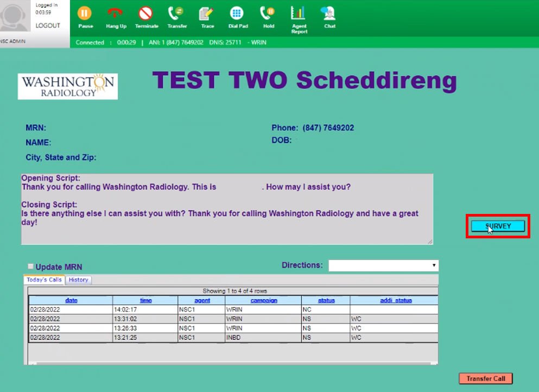Click the NC status cell
Screen dimensions: 539x392
coord(326,309)
